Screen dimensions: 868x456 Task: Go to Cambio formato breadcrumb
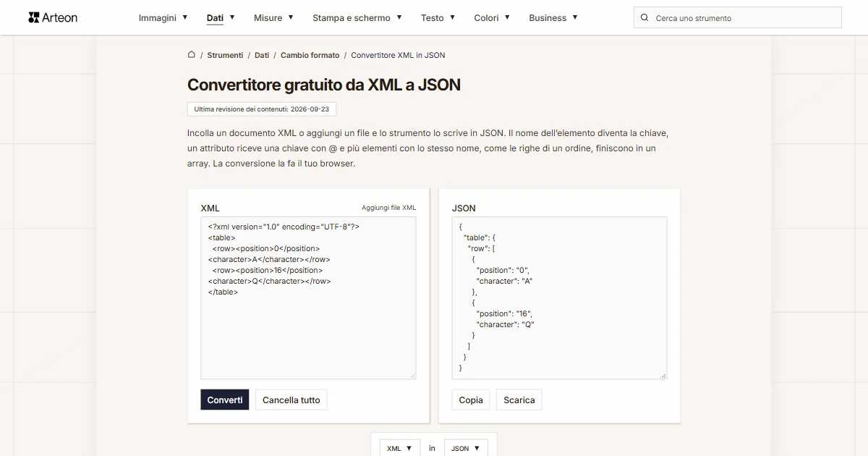(310, 55)
